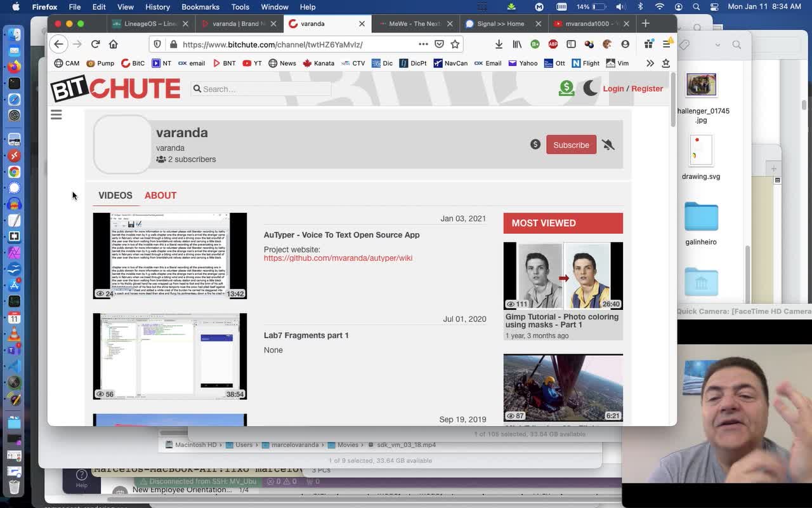The width and height of the screenshot is (812, 508).
Task: Open Wi-Fi status menu in menu bar
Action: tap(660, 6)
